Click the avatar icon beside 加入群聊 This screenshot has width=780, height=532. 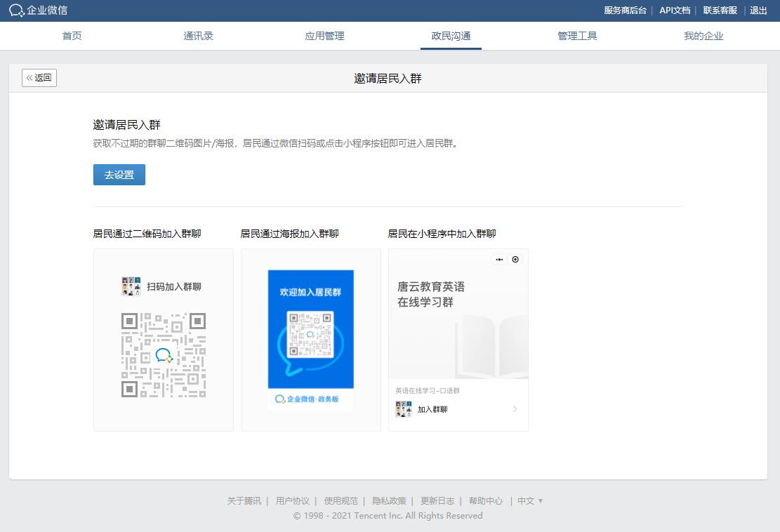coord(404,409)
